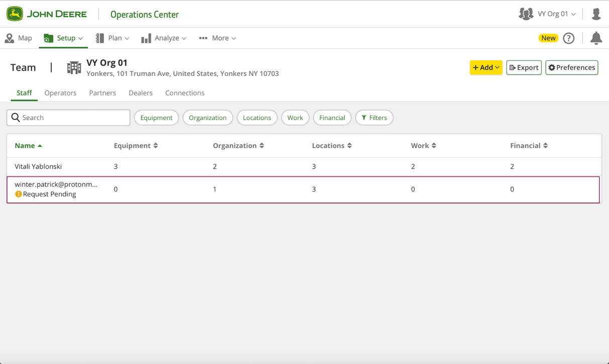Click the organization building icon

74,68
